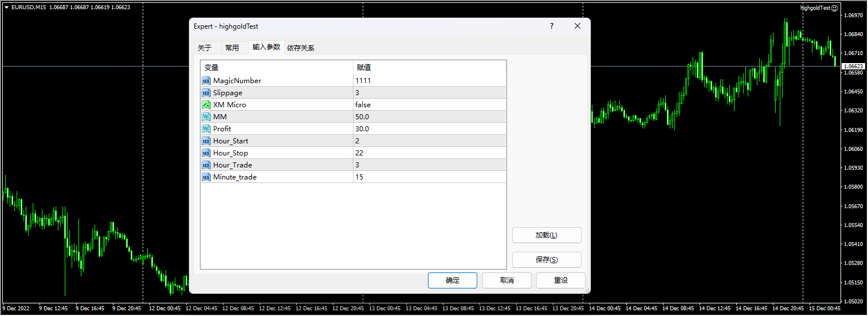Open the 依存关系 tab
Image resolution: width=868 pixels, height=316 pixels.
click(301, 48)
